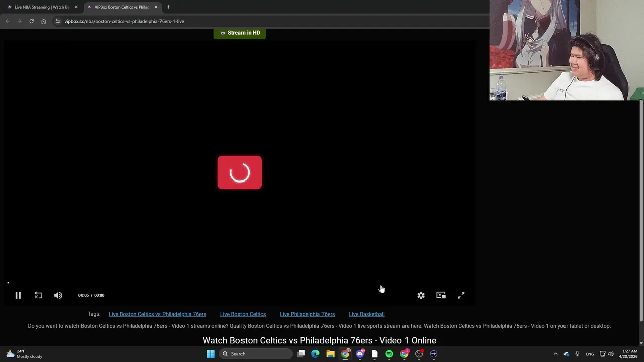Click the 00:05 elapsed time text
The image size is (644, 362).
tap(83, 295)
